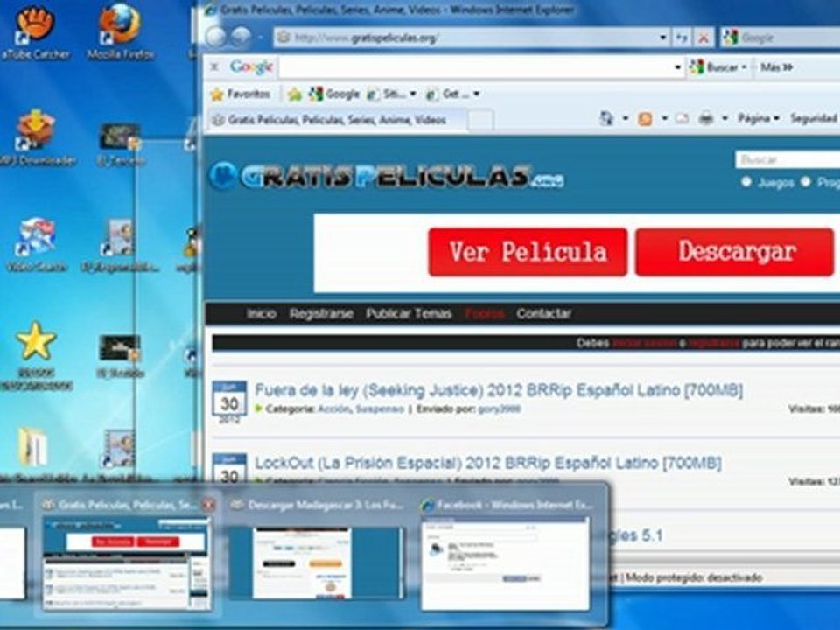The image size is (840, 630).
Task: Launch the Mozilla Firefox desktop shortcut
Action: (120, 31)
